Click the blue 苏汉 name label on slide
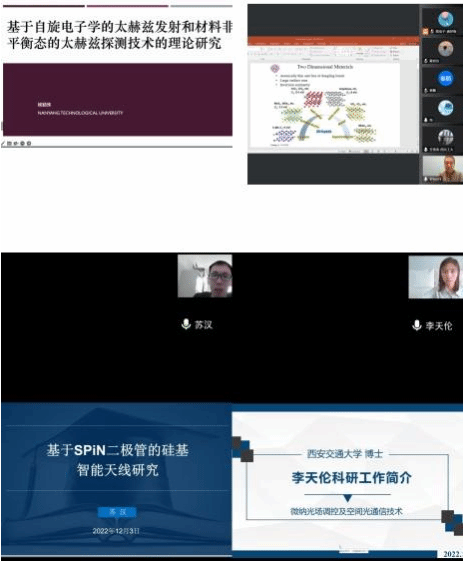The height and width of the screenshot is (561, 464). tap(117, 512)
